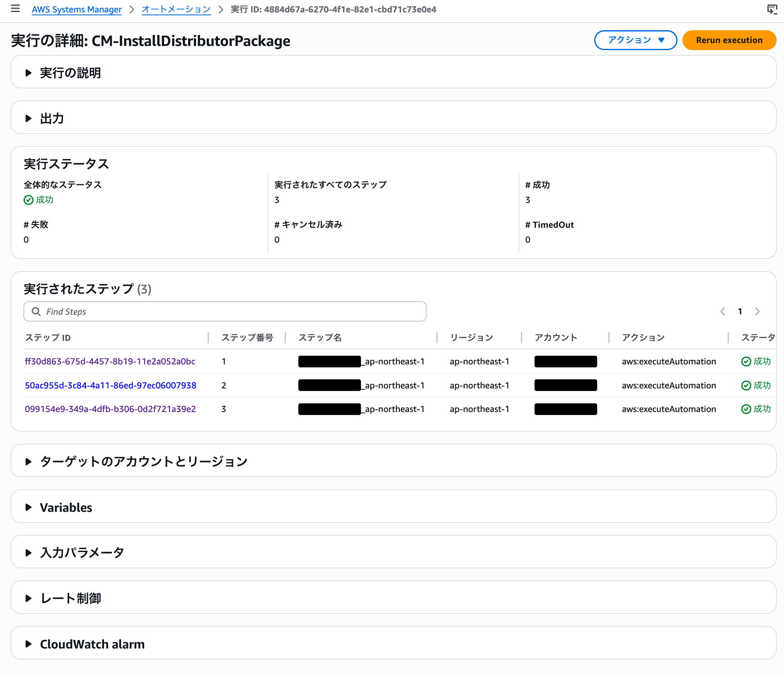The height and width of the screenshot is (675, 784).
Task: Go to previous page of steps
Action: point(723,311)
